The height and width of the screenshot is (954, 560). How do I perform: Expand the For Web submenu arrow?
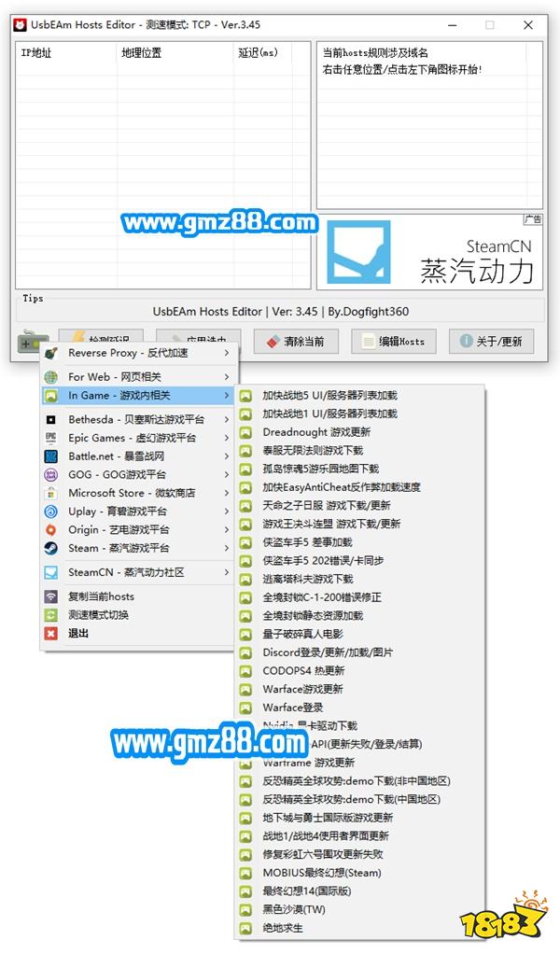tap(226, 377)
